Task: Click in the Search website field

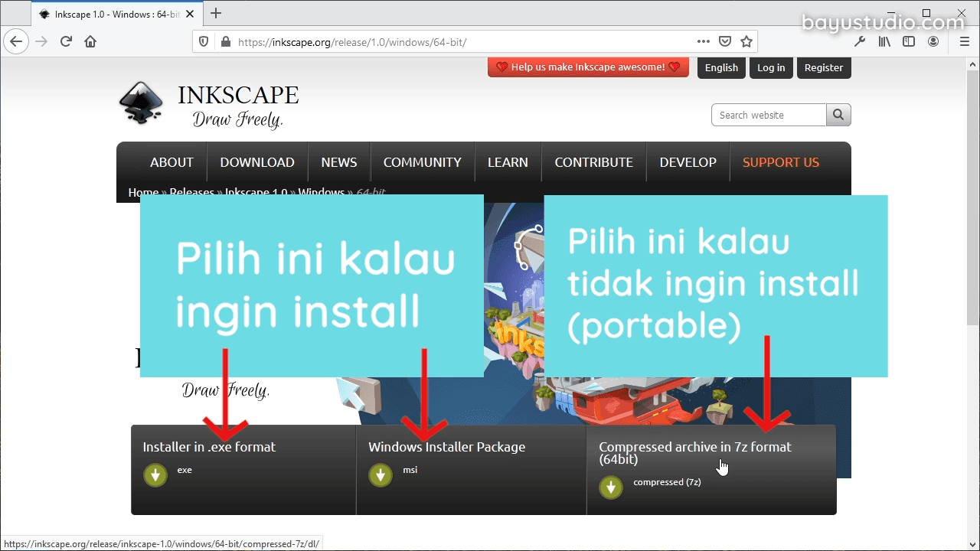Action: (x=769, y=115)
